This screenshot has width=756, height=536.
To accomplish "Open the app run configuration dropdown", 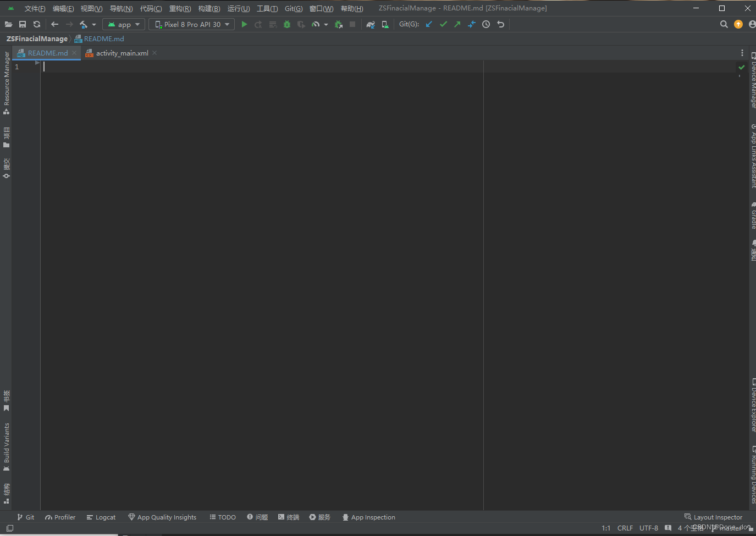I will pyautogui.click(x=124, y=24).
